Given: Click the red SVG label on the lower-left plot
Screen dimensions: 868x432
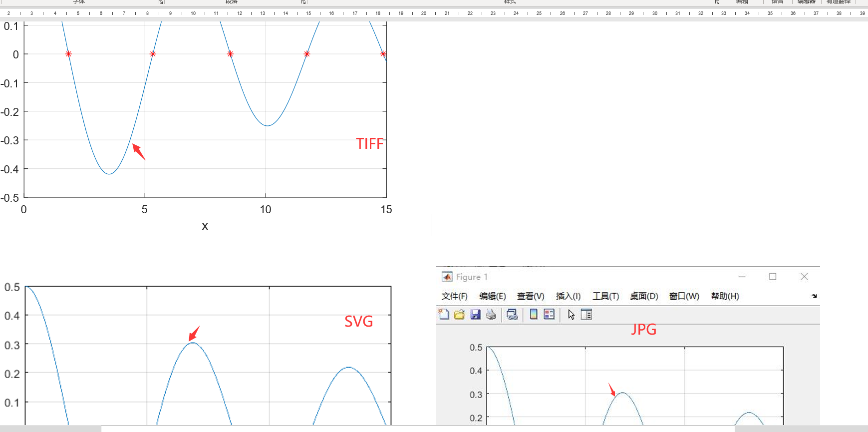Looking at the screenshot, I should [359, 321].
